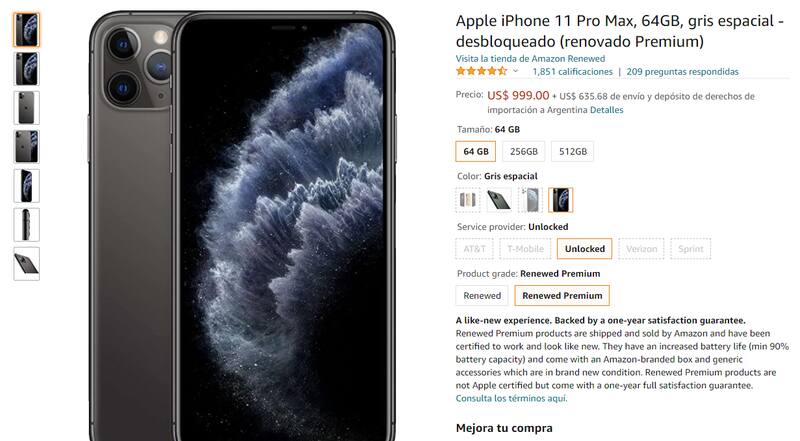
Task: Select the Renewed Premium product grade
Action: coord(562,296)
